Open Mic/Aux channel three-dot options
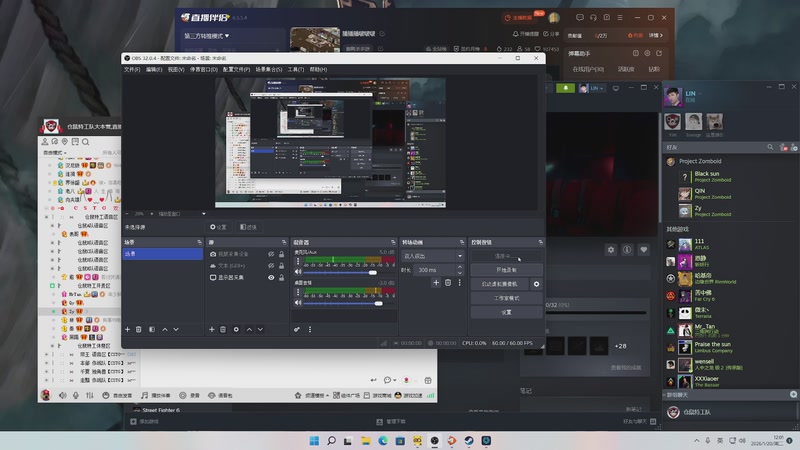This screenshot has height=450, width=800. pyautogui.click(x=298, y=261)
